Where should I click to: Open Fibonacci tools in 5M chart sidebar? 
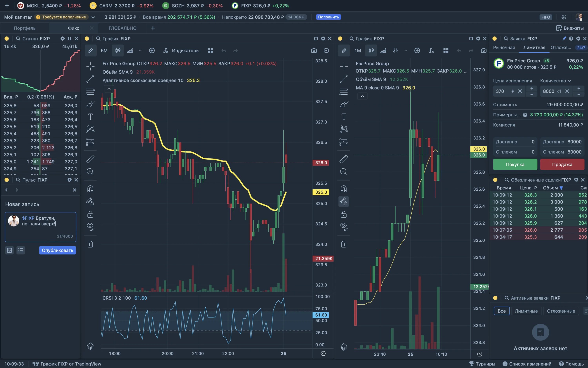tap(90, 91)
